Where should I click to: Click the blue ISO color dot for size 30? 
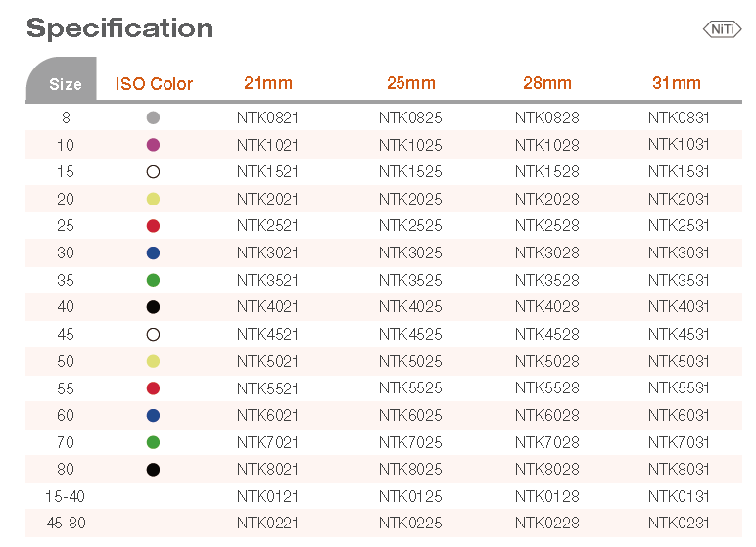pyautogui.click(x=153, y=253)
